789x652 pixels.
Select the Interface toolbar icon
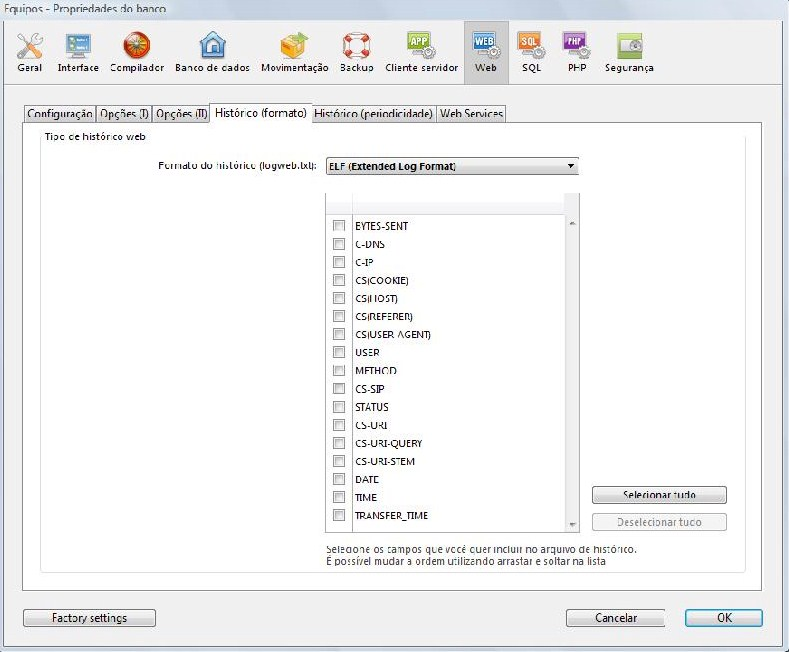pos(78,46)
